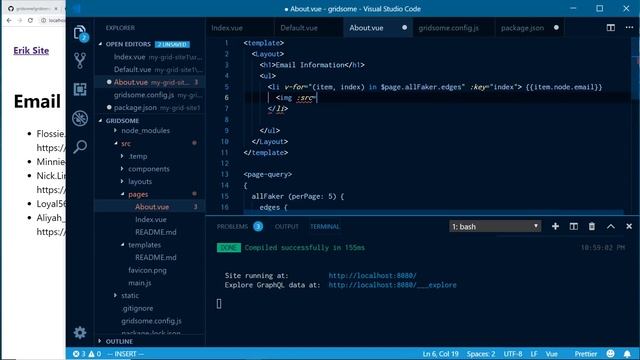The image size is (640, 360).
Task: Change language mode Vue in status bar
Action: (x=551, y=354)
